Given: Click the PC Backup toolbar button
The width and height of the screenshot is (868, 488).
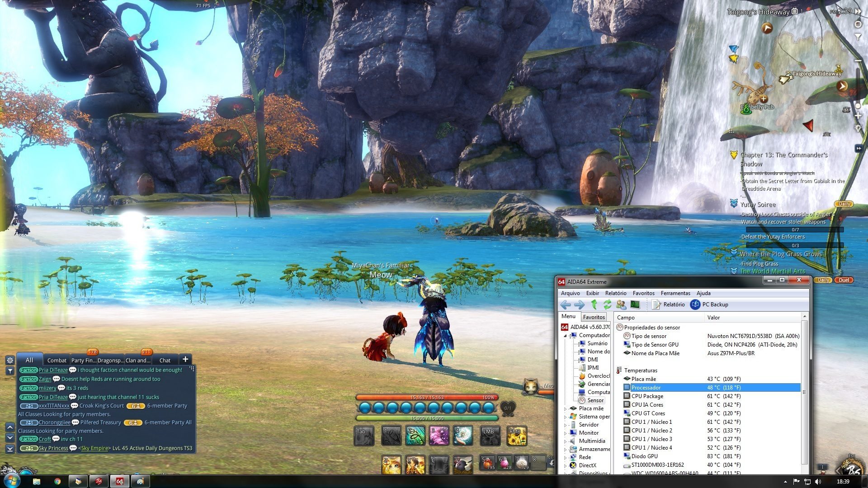Looking at the screenshot, I should [x=709, y=305].
